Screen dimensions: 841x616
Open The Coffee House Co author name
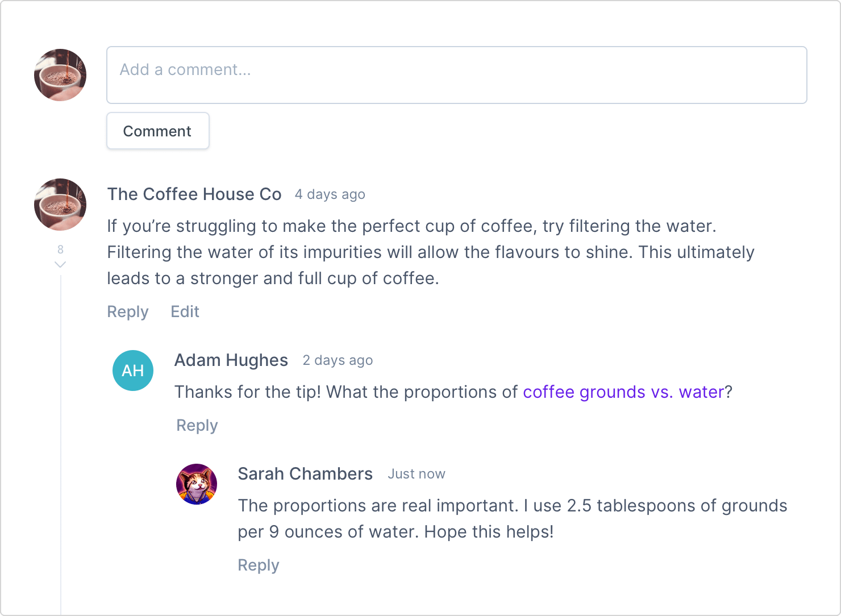(194, 194)
